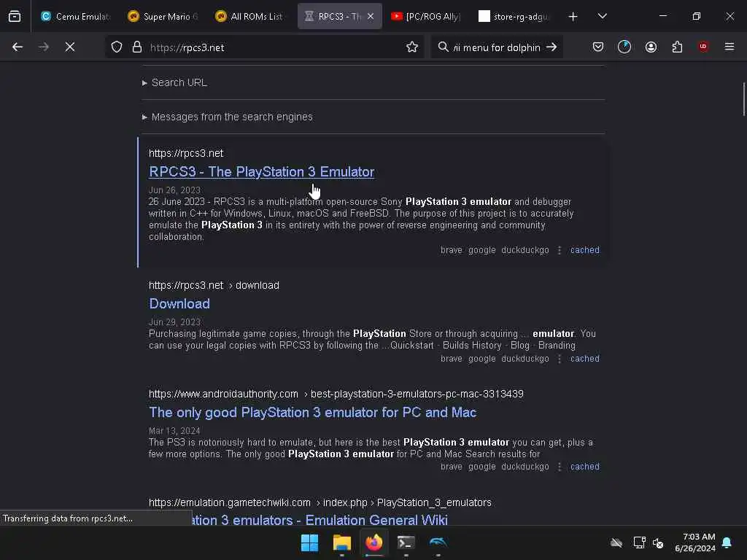Open Pocket save icon
Image resolution: width=747 pixels, height=560 pixels.
click(598, 47)
